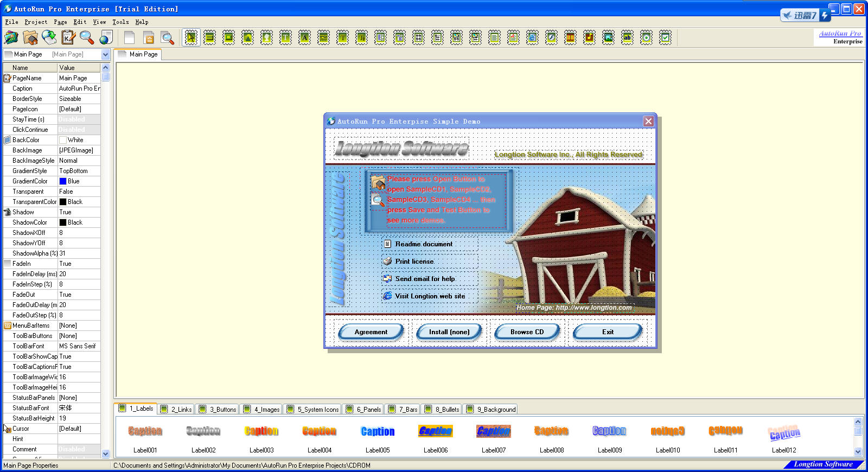Click the Open Project folder icon

click(30, 37)
